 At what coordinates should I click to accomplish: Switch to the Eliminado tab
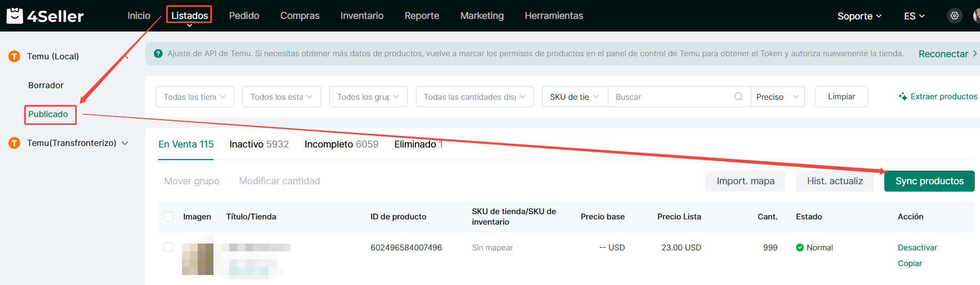click(418, 144)
